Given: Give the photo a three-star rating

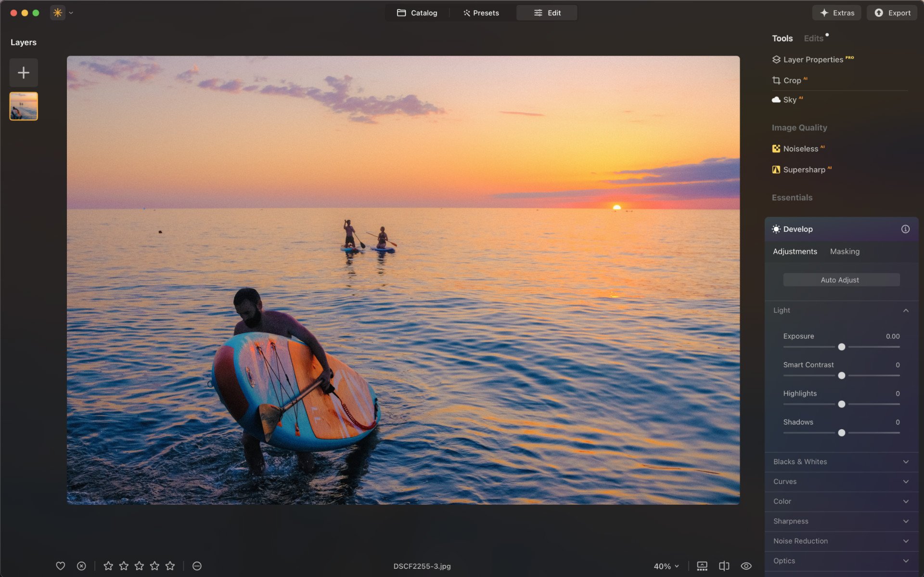Looking at the screenshot, I should [139, 566].
